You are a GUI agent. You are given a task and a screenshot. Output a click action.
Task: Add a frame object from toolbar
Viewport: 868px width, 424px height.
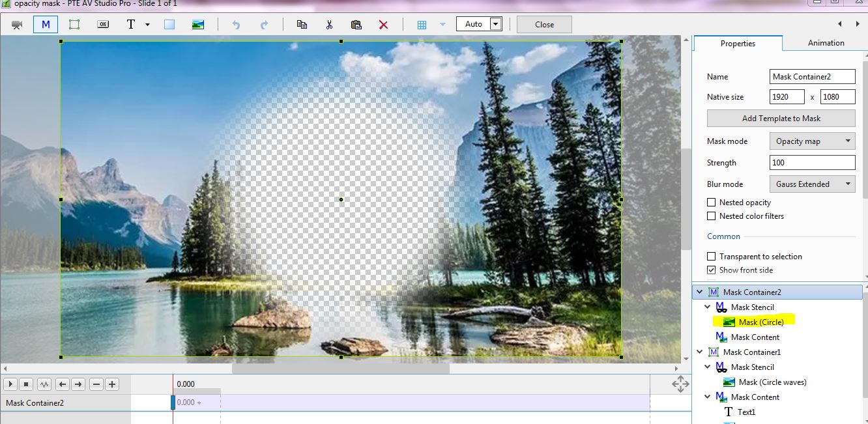tap(74, 25)
